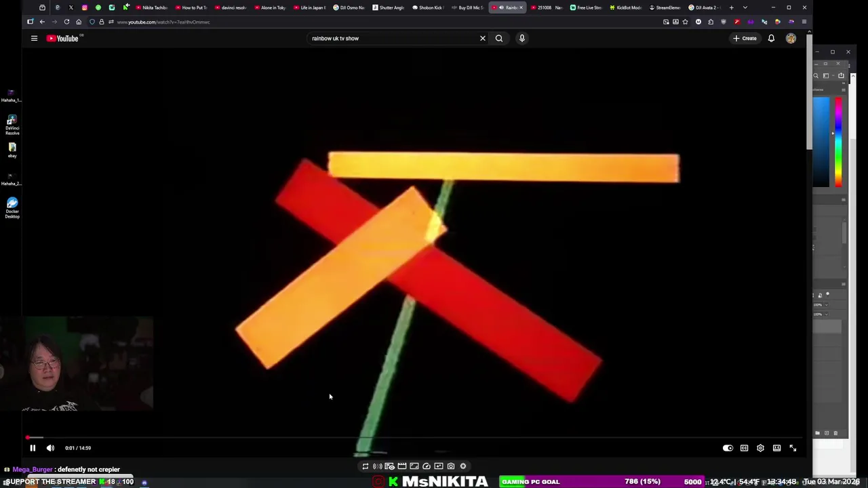The height and width of the screenshot is (488, 868).
Task: Click the playback speed gauge icon in enhancer toolbar
Action: point(427,466)
